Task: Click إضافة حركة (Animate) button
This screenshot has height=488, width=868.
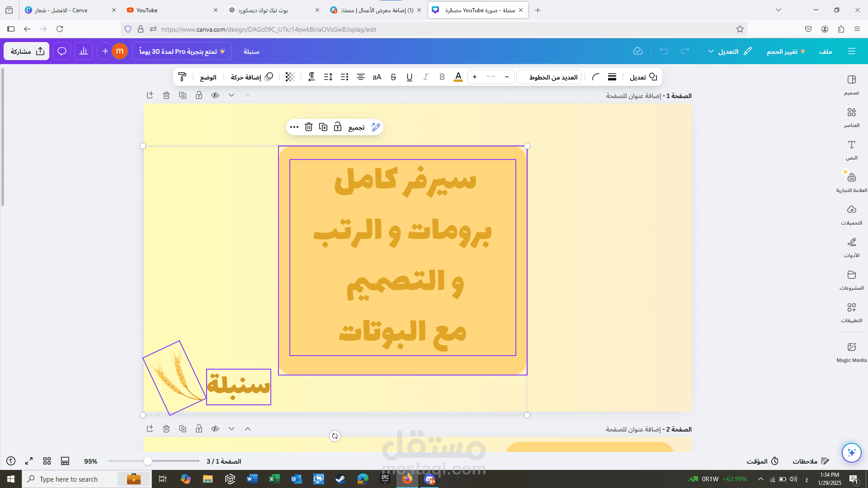Action: click(252, 77)
